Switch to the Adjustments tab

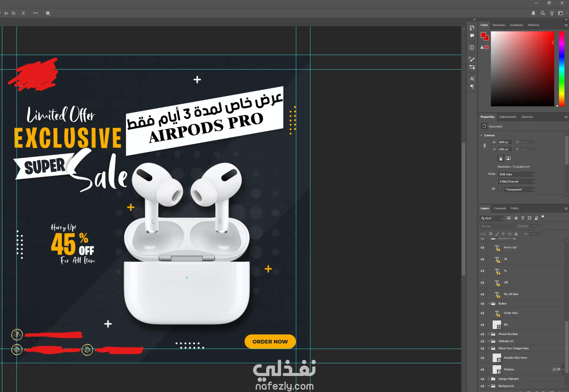pos(508,117)
